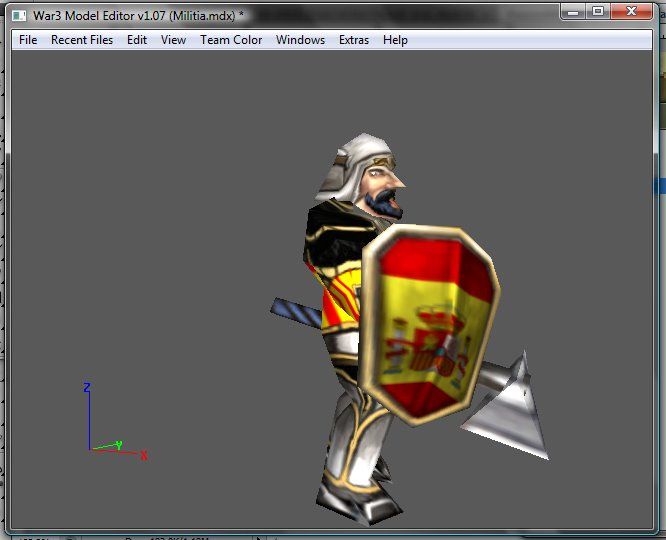This screenshot has height=540, width=666.
Task: Maximize the War3 Model Editor window
Action: (x=598, y=11)
